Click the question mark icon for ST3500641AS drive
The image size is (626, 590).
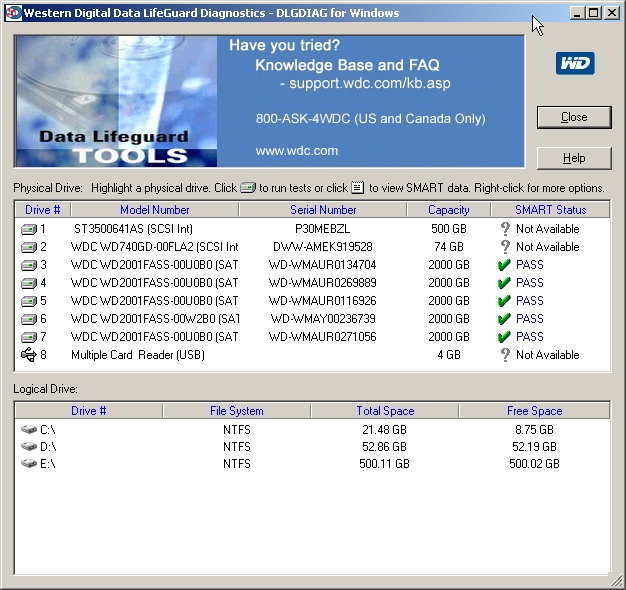[x=505, y=229]
